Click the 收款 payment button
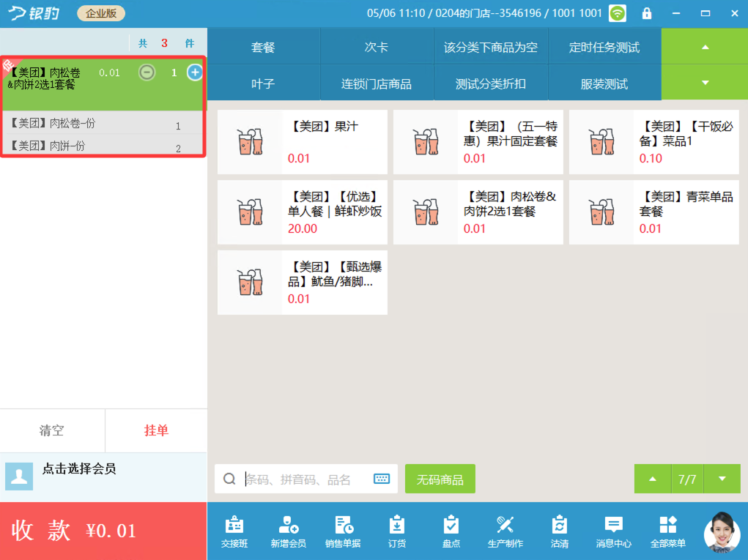748x560 pixels. click(x=103, y=531)
